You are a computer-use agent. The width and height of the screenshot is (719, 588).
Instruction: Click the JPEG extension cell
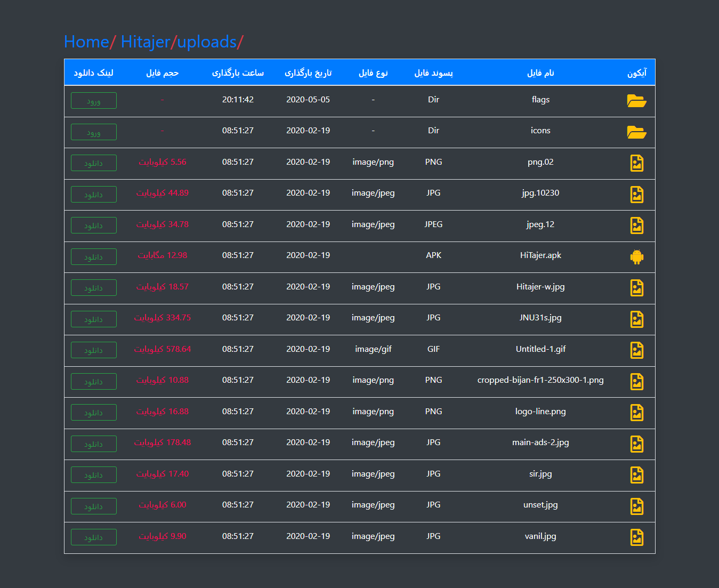pos(433,224)
